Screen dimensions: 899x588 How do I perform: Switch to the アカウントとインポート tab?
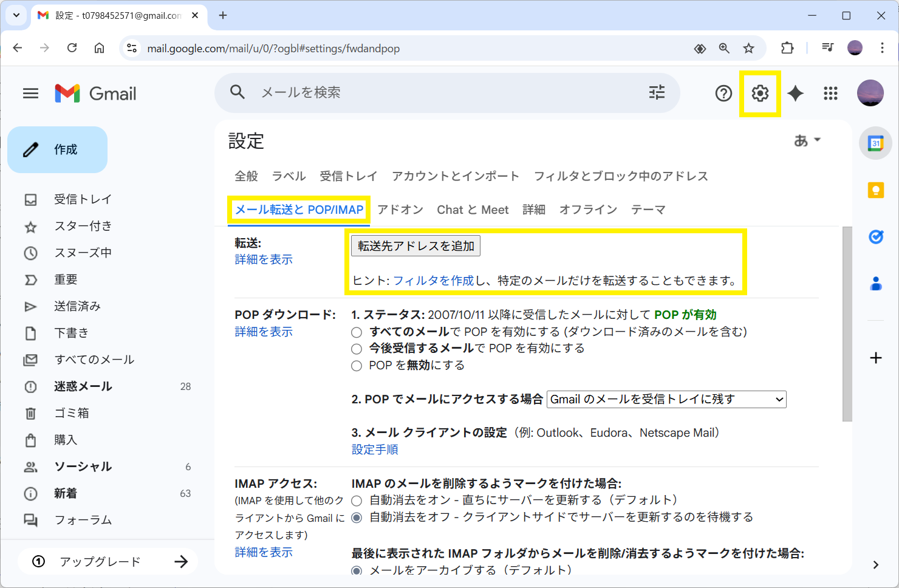tap(455, 176)
